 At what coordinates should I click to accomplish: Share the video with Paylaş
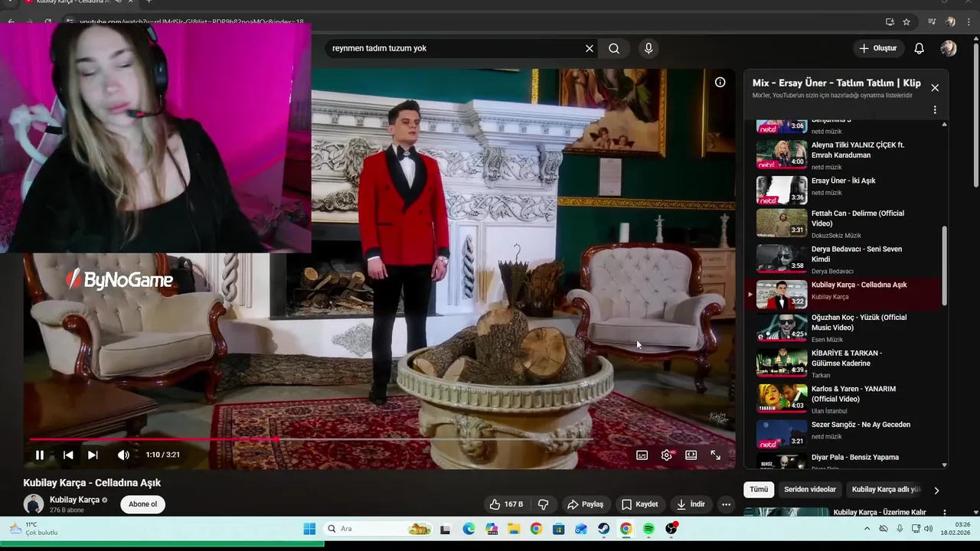coord(585,504)
